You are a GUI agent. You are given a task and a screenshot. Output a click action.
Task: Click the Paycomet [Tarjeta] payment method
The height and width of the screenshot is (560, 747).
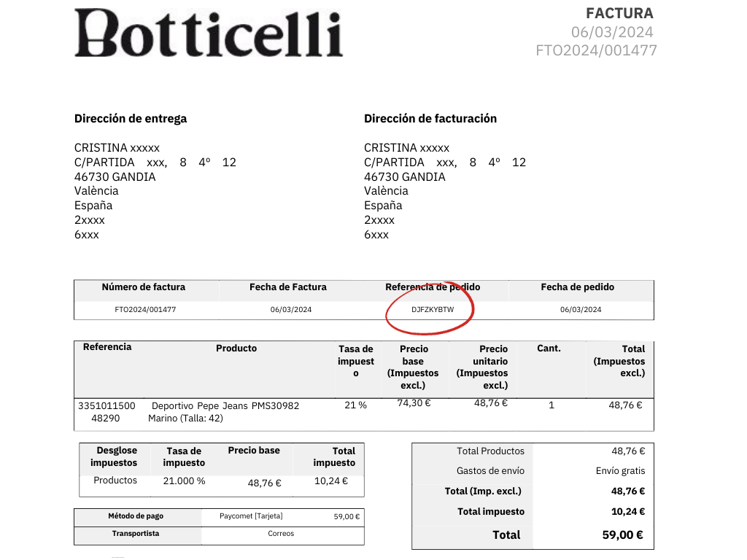(x=251, y=516)
